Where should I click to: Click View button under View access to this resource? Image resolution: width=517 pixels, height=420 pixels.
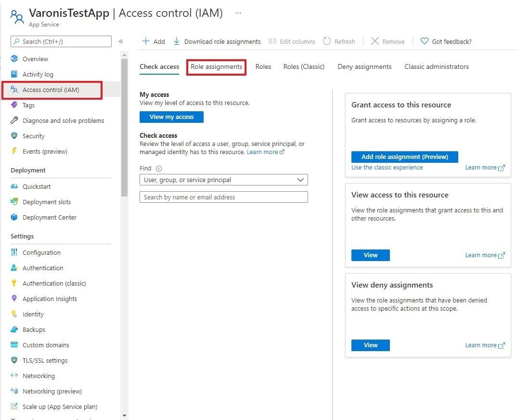coord(371,255)
